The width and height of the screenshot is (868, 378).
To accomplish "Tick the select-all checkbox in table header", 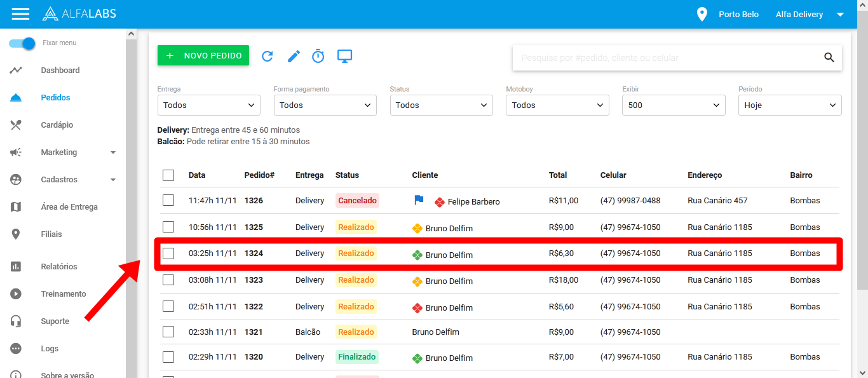I will [168, 175].
